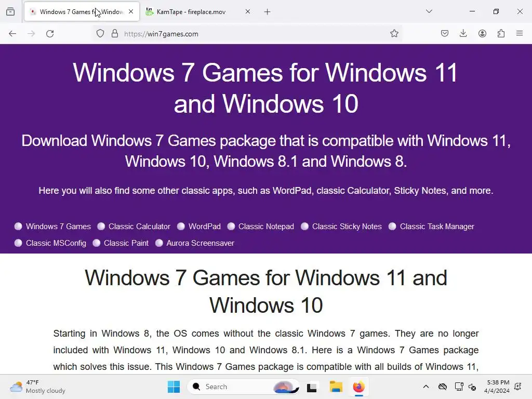Click the taskbar Search box
Screen dimensions: 532x399
243,387
